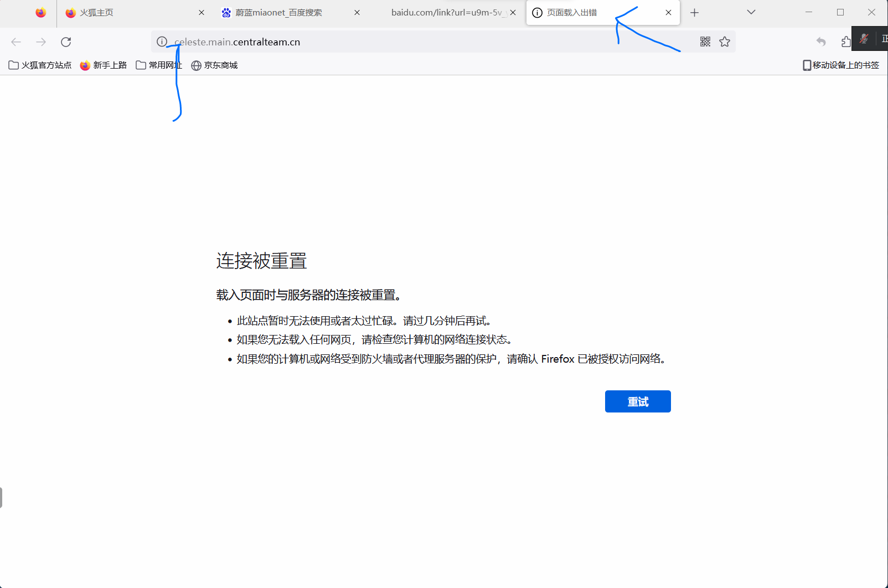Open the Firefox view pinned icon
This screenshot has width=888, height=588.
click(x=41, y=13)
